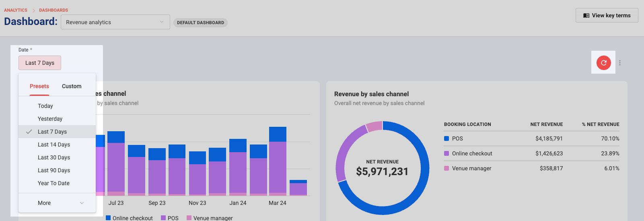Click the checkmark beside Last 7 Days
The image size is (644, 221).
coord(29,132)
